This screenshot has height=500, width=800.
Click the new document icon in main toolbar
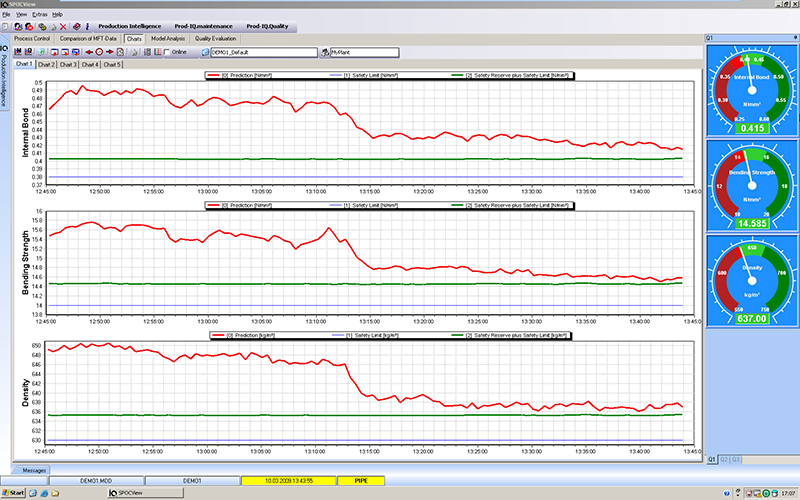(x=7, y=26)
